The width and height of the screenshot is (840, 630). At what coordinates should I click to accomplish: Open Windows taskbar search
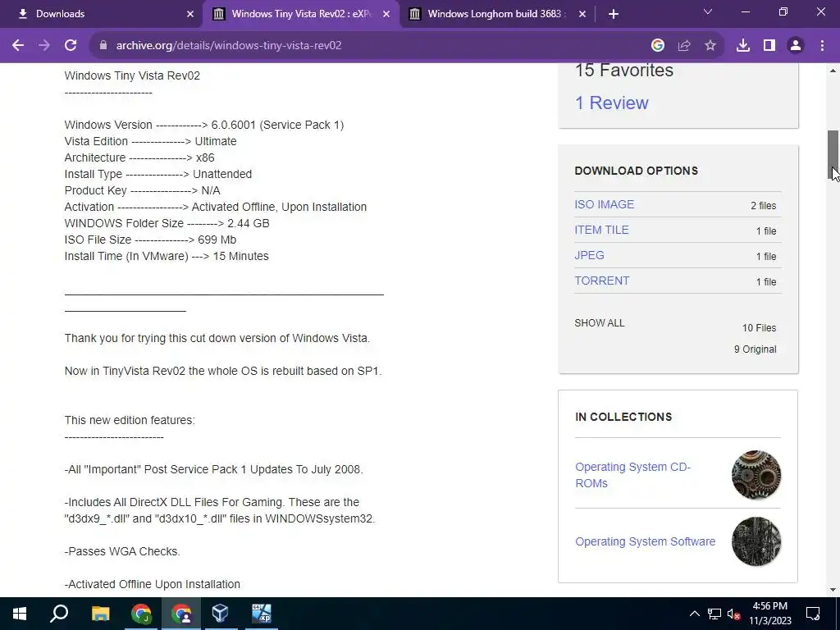point(59,614)
